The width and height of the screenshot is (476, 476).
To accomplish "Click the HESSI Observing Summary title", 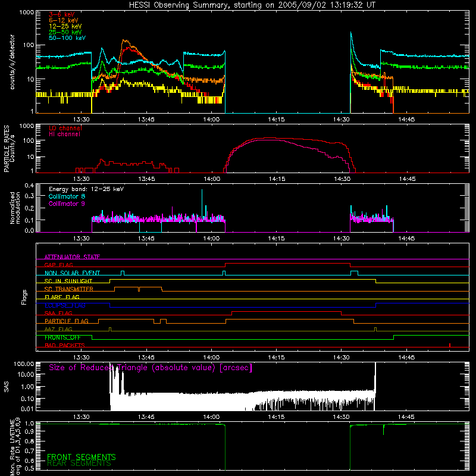I will [x=252, y=5].
